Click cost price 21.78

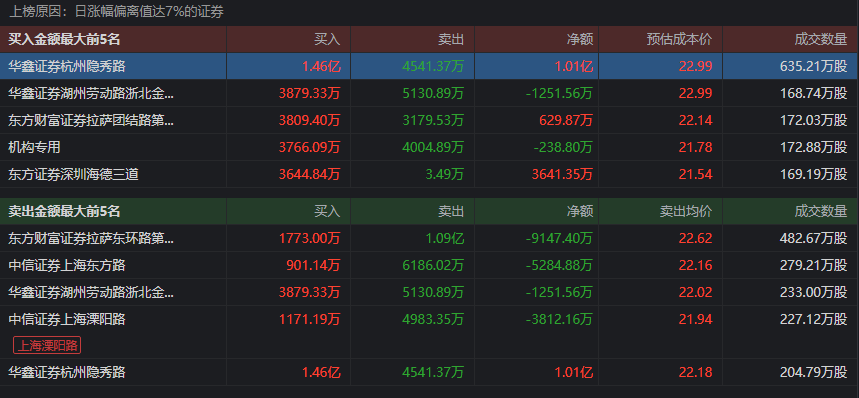pos(696,147)
